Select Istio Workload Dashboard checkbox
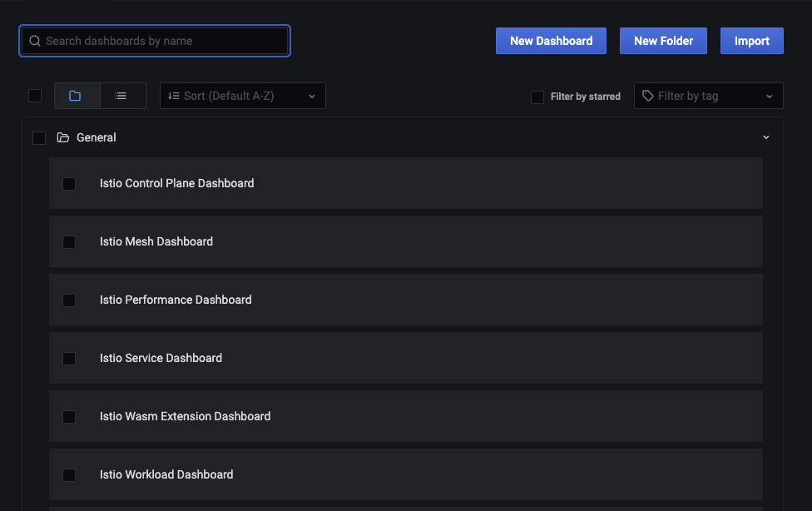This screenshot has height=511, width=812. (69, 475)
